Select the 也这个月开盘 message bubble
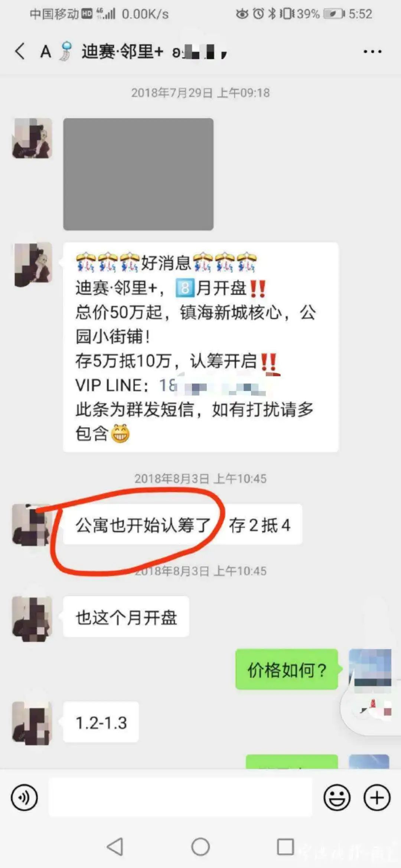The height and width of the screenshot is (868, 401). click(x=126, y=617)
